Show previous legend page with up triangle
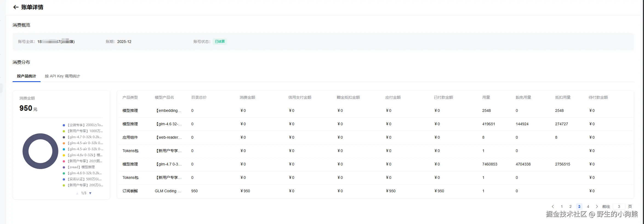644x224 pixels. 77,193
